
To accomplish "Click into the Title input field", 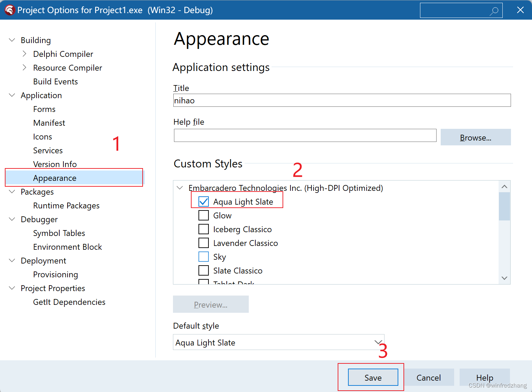I will tap(342, 100).
